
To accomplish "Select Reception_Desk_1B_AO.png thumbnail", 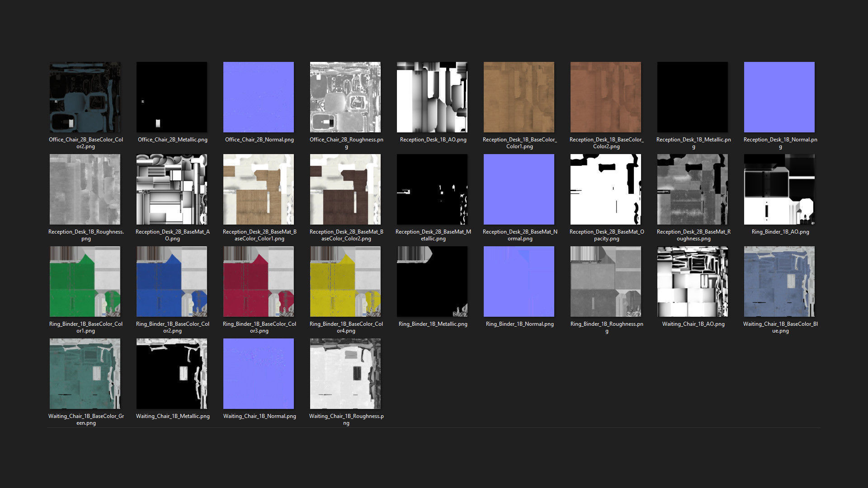I will (x=432, y=97).
